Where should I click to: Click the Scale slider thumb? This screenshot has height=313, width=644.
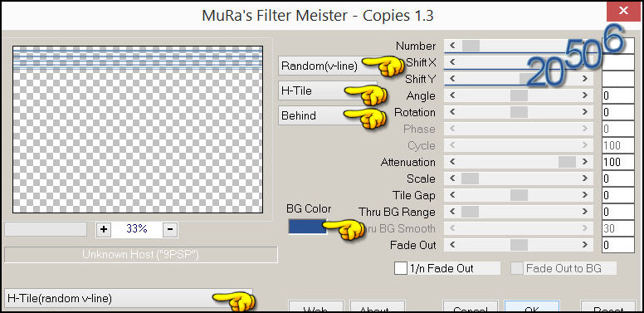coord(470,179)
